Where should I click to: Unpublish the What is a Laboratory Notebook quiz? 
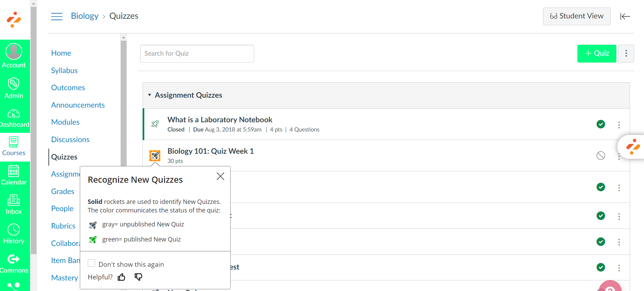[601, 124]
